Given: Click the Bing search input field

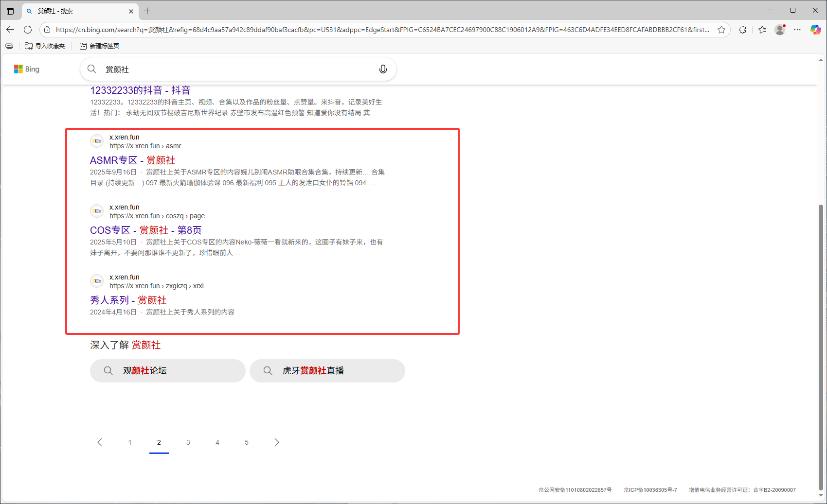Looking at the screenshot, I should pyautogui.click(x=238, y=69).
